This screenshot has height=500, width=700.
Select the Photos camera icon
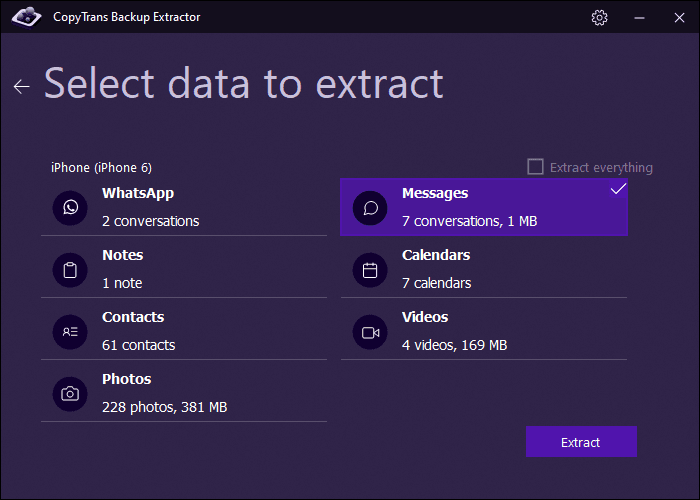tap(70, 394)
